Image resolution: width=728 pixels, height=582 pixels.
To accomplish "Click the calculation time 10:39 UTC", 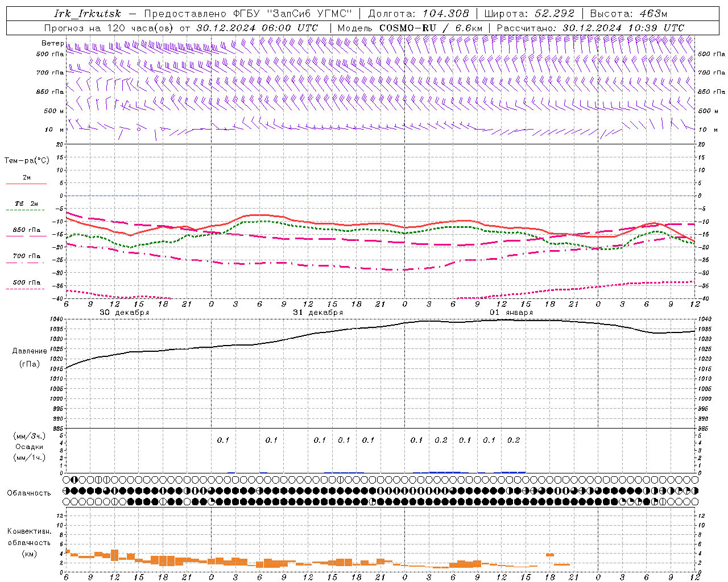I will point(656,28).
